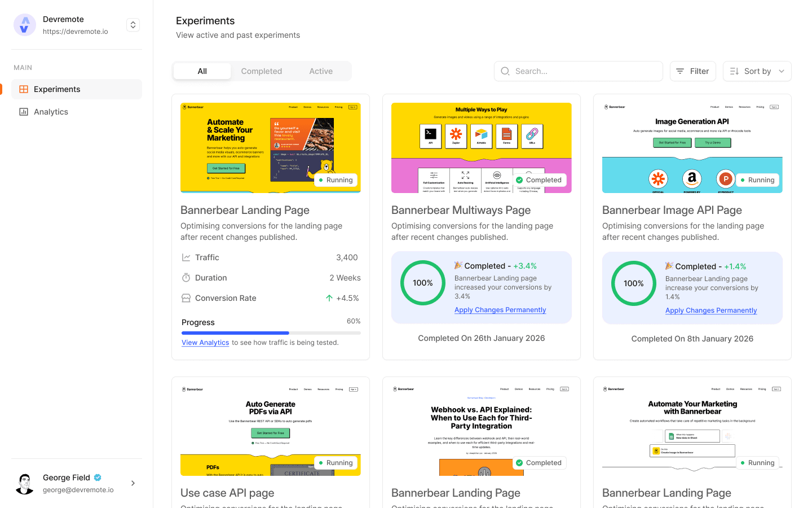Viewport: 812px width, 508px height.
Task: Open View Analytics for Bannerbear Landing Page
Action: pyautogui.click(x=205, y=343)
